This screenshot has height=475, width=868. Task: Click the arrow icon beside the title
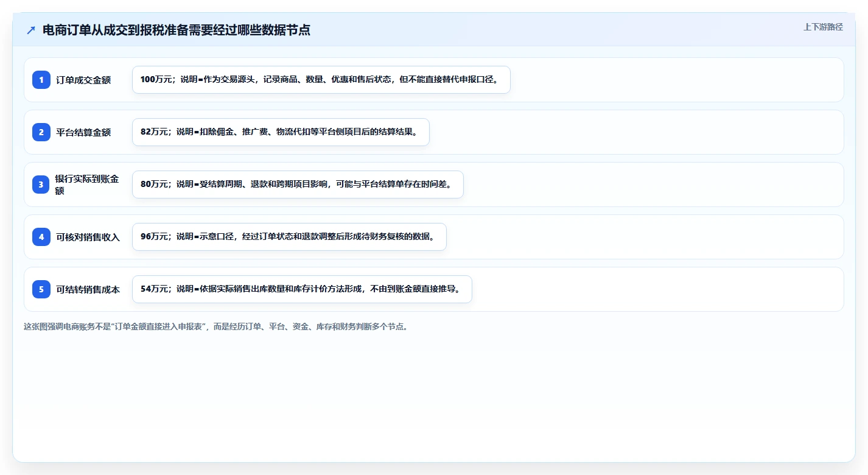click(31, 30)
